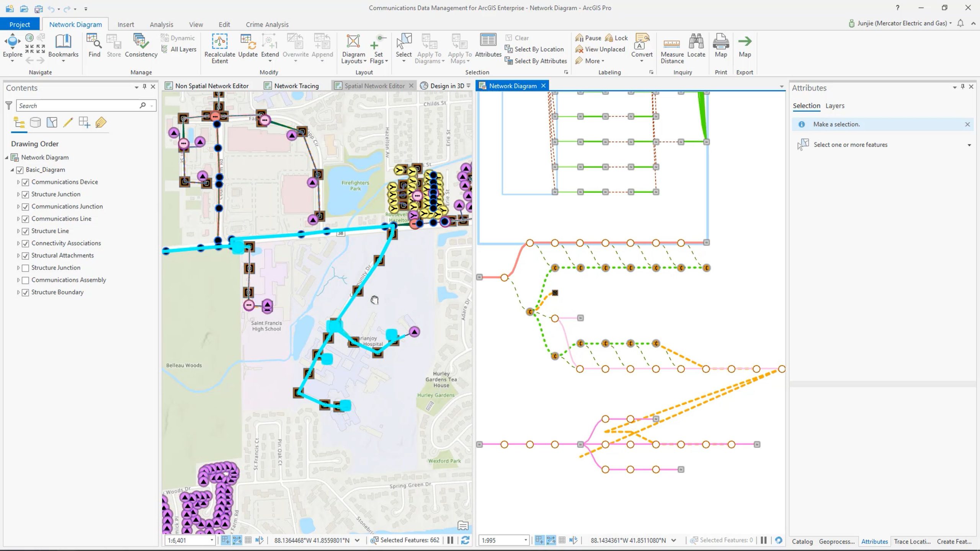Expand the Connectivity Associations layer
Image resolution: width=980 pixels, height=551 pixels.
coord(18,243)
